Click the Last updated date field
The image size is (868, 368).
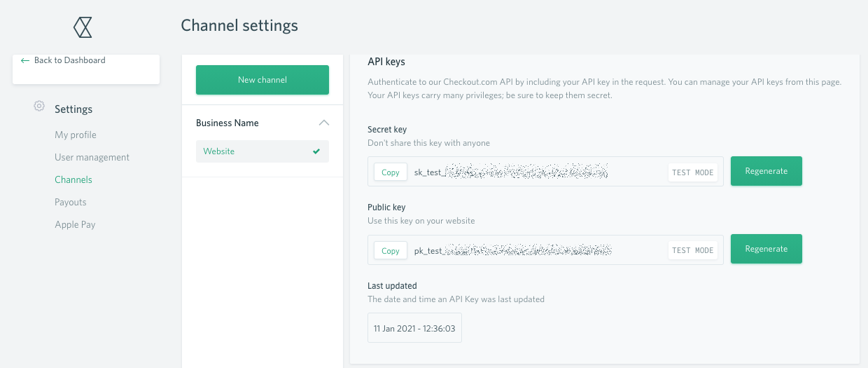(x=414, y=328)
